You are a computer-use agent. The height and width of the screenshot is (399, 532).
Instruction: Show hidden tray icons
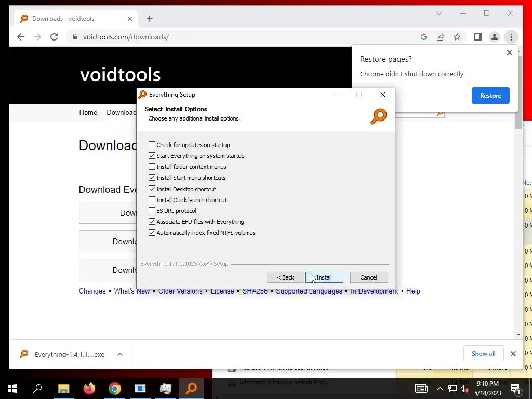tap(440, 389)
